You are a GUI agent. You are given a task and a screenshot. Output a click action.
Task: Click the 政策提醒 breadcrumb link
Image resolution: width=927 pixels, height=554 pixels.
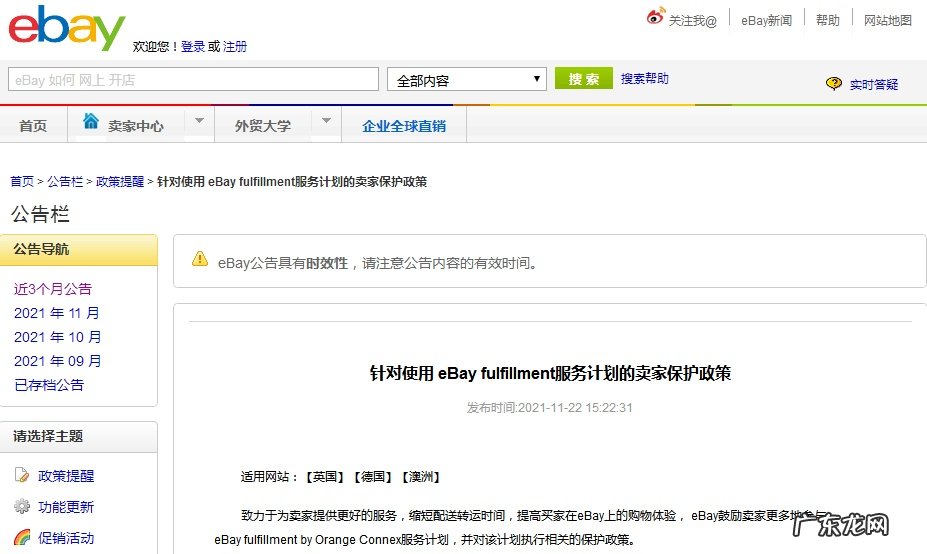tap(120, 182)
